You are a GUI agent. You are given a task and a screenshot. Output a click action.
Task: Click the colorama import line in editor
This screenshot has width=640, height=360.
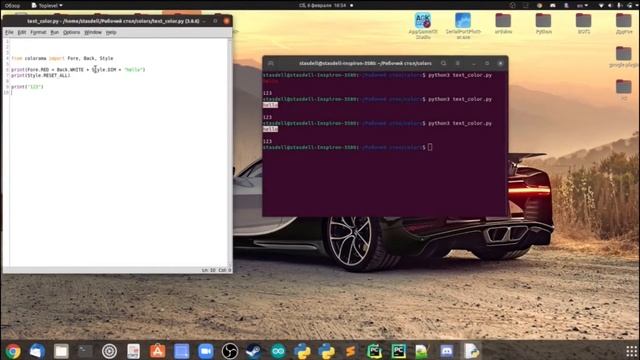(62, 58)
